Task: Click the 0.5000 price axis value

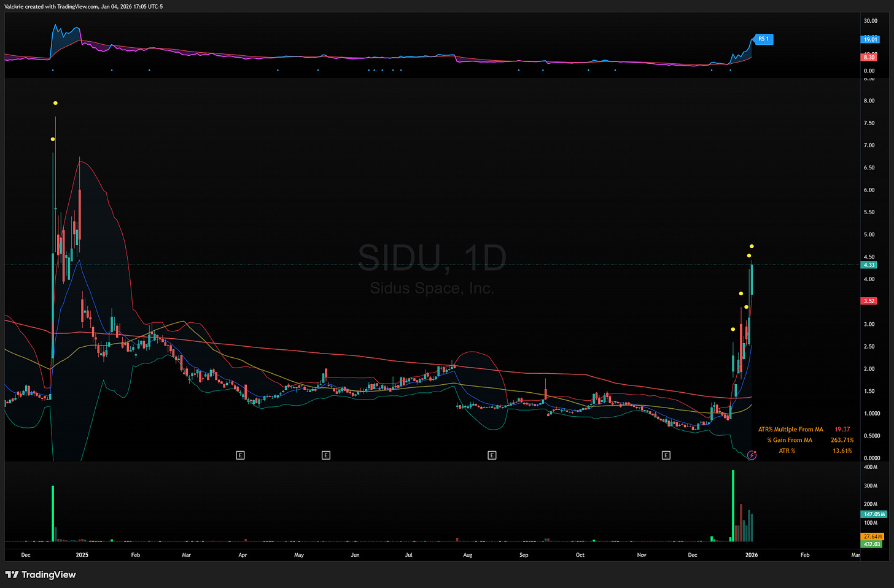Action: pyautogui.click(x=872, y=436)
